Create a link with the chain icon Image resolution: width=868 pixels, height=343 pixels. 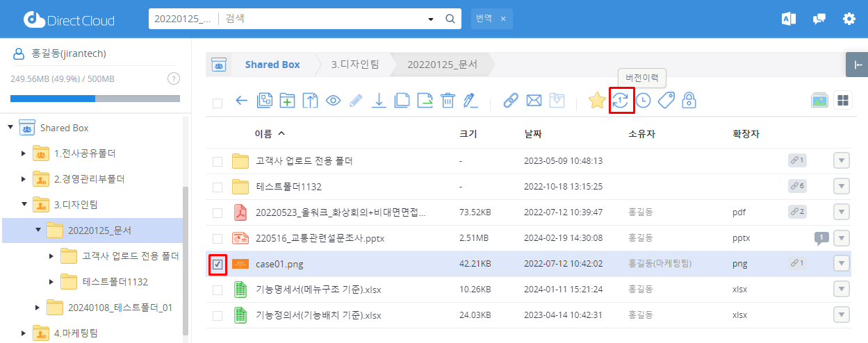click(x=511, y=101)
